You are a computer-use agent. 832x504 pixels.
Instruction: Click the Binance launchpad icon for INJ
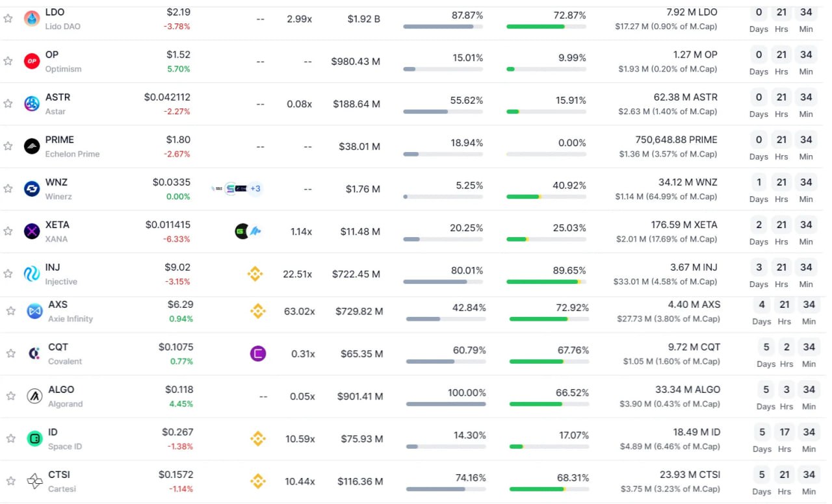pyautogui.click(x=255, y=274)
